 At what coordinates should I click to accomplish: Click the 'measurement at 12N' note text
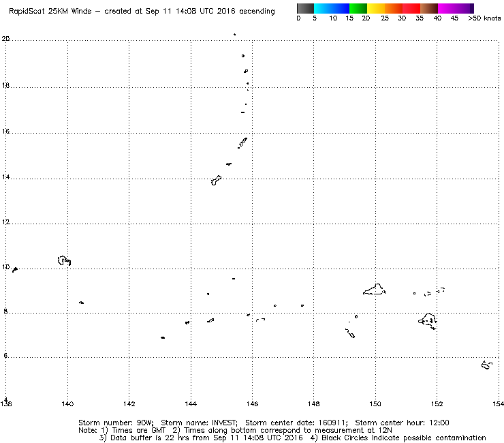pos(353,431)
